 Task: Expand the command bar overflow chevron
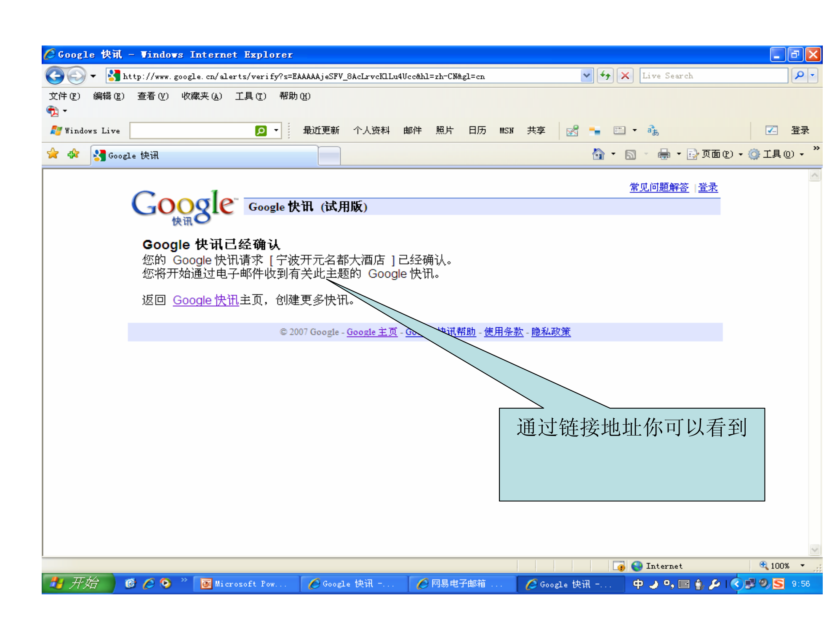[x=816, y=148]
